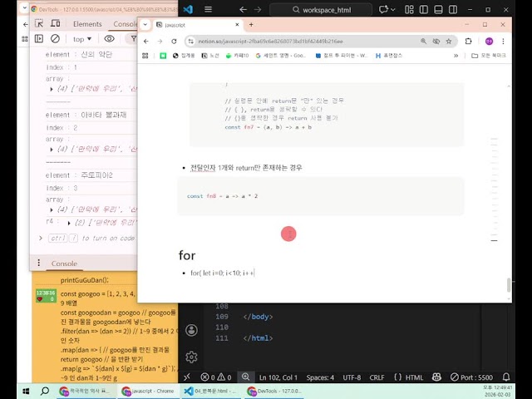Open the Chrome extensions puzzle icon
The height and width of the screenshot is (399, 532).
(x=468, y=41)
